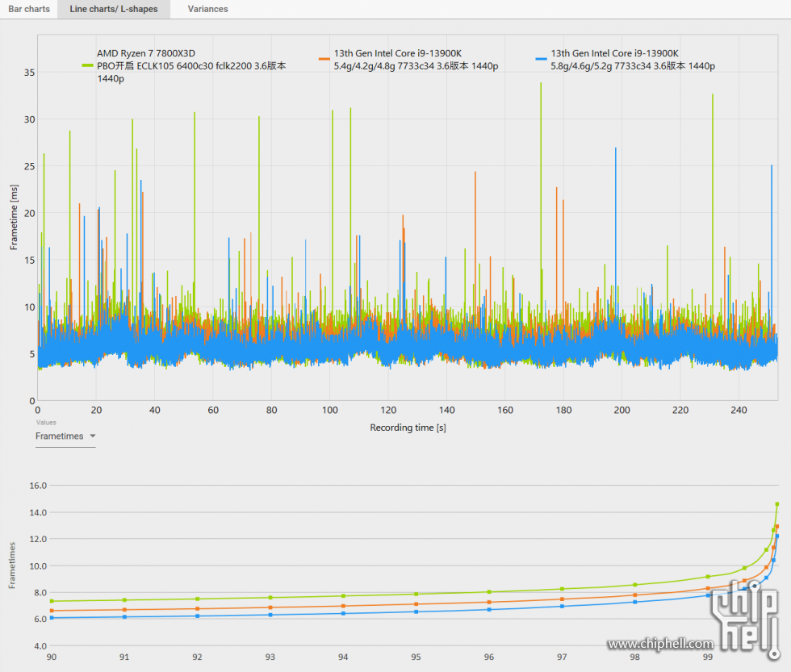
Task: Click the L-shape x-axis label 93
Action: 270,657
